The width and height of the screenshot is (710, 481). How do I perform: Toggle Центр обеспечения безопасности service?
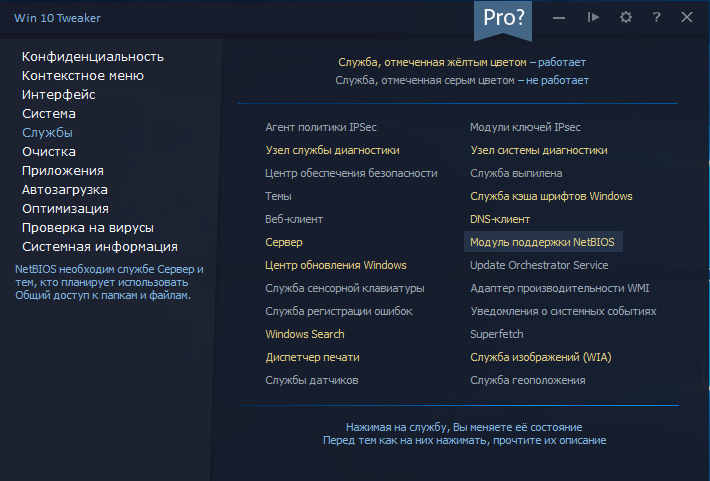pos(351,173)
